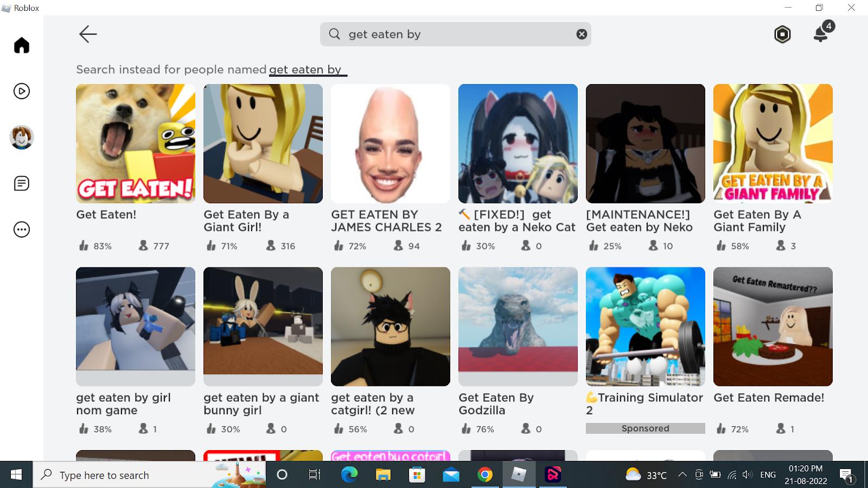This screenshot has width=868, height=488.
Task: Open Microsoft Store from taskbar
Action: 417,475
